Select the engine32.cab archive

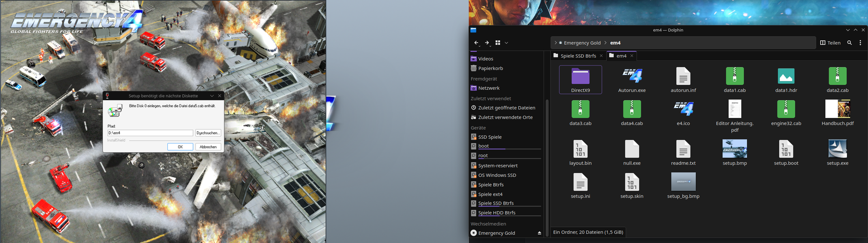coord(786,113)
